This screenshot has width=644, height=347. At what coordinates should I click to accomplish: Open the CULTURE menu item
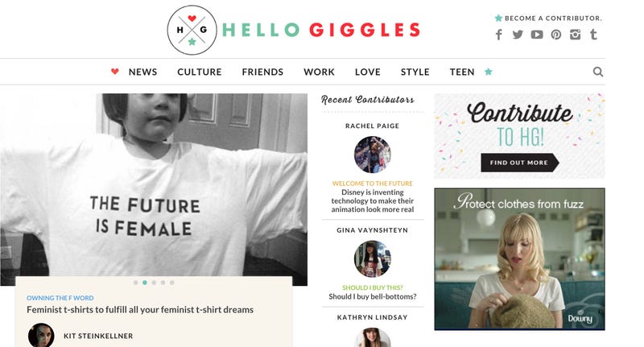tap(200, 72)
